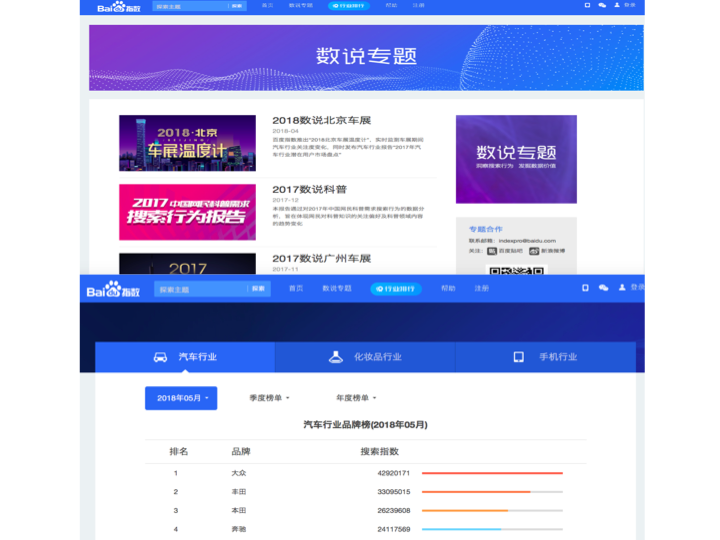Open the 2018数说北京车展 article title
Image resolution: width=720 pixels, height=540 pixels.
pos(321,120)
